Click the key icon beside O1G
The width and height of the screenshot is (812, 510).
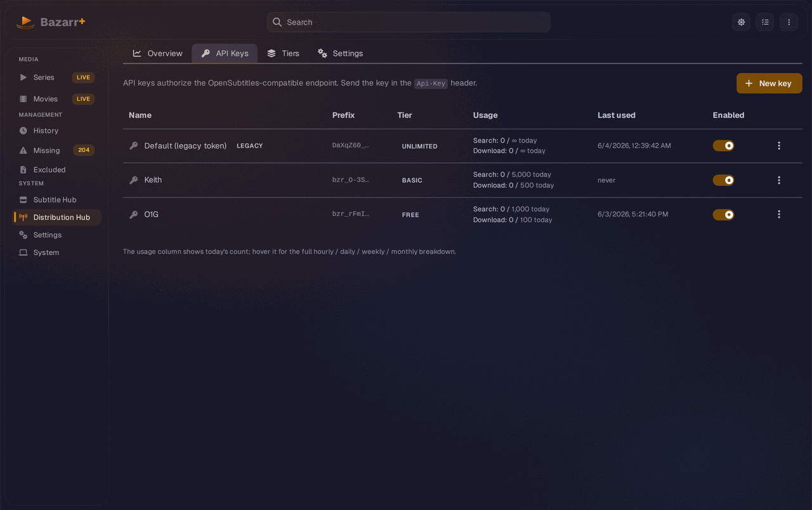point(133,214)
